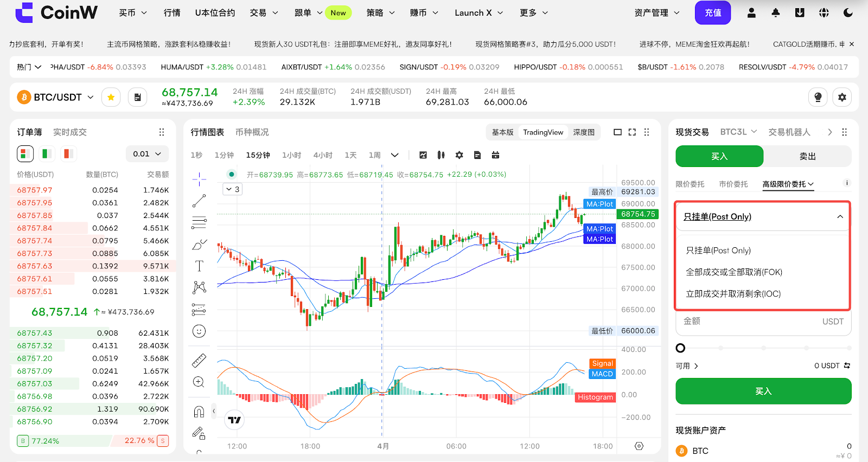Viewport: 868px width, 462px height.
Task: Switch to the 卖出 sell tab
Action: tap(808, 156)
